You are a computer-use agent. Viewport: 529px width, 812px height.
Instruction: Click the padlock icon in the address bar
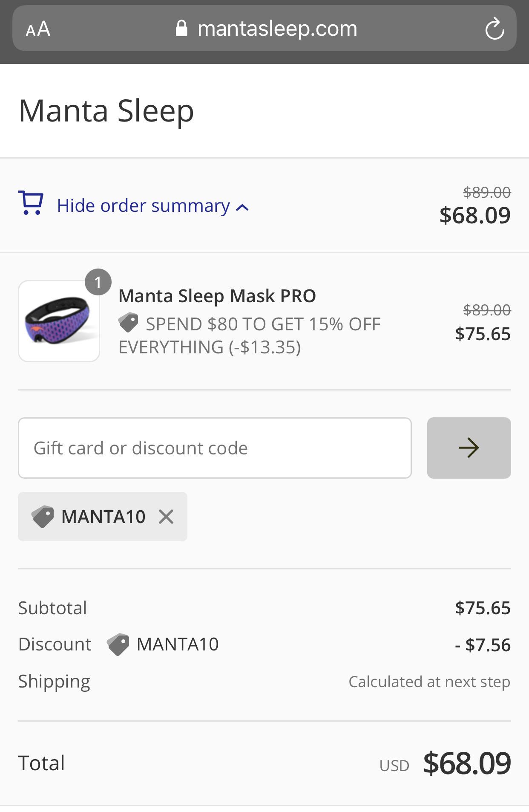(x=181, y=28)
